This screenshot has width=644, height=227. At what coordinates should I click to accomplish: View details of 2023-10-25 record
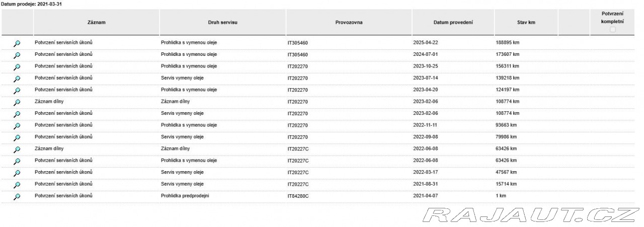click(x=17, y=67)
